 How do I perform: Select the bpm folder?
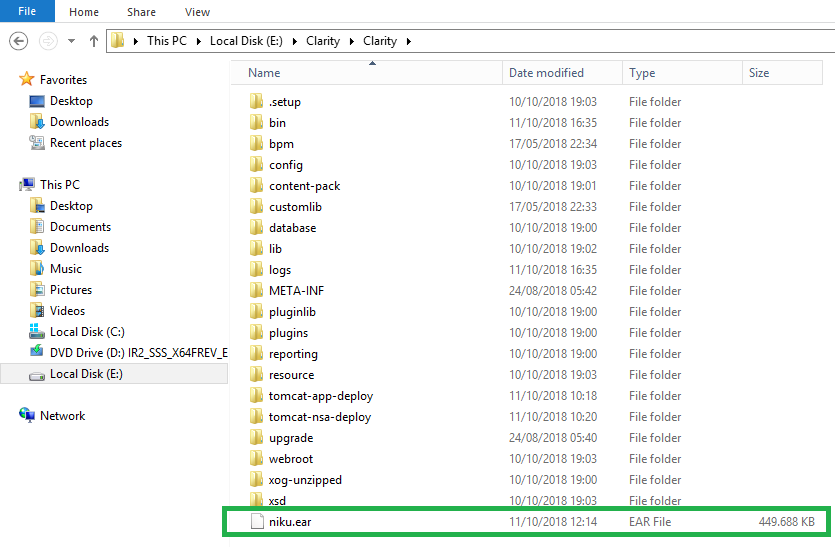pos(281,144)
